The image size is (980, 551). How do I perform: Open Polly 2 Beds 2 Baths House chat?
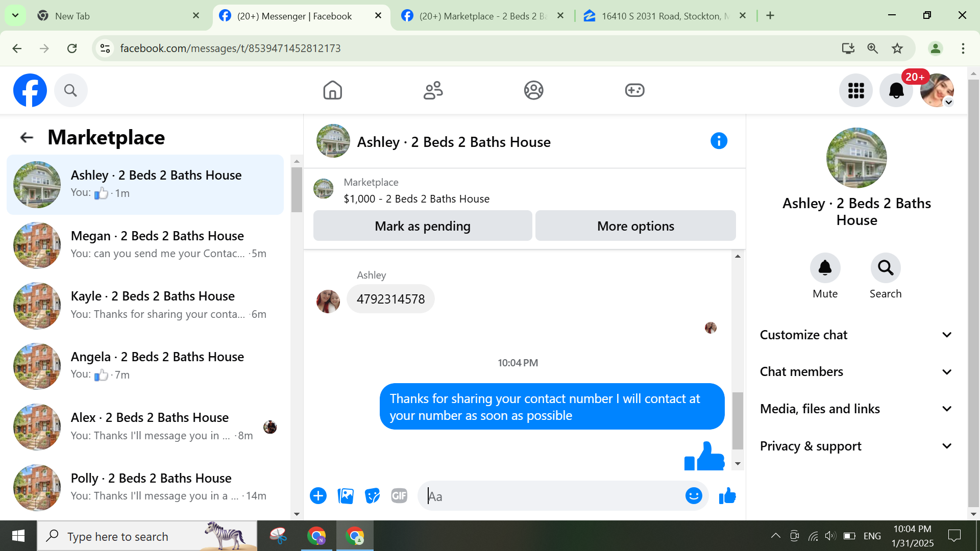pos(145,487)
